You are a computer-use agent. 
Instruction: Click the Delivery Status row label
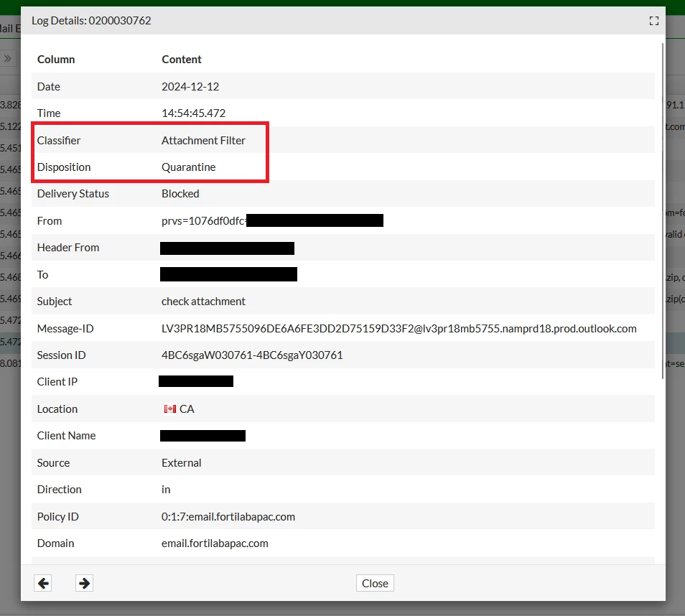pos(73,194)
